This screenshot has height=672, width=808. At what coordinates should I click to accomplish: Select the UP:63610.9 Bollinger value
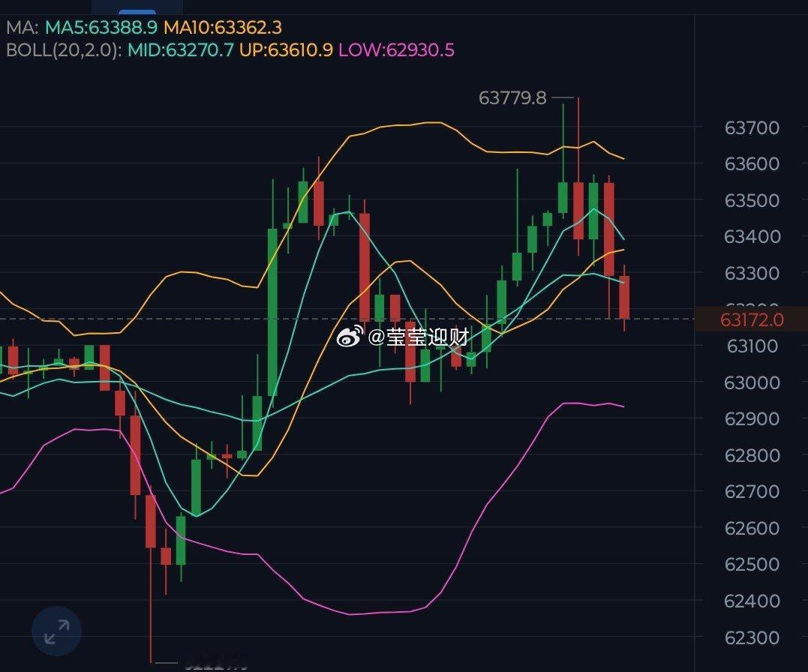(286, 50)
